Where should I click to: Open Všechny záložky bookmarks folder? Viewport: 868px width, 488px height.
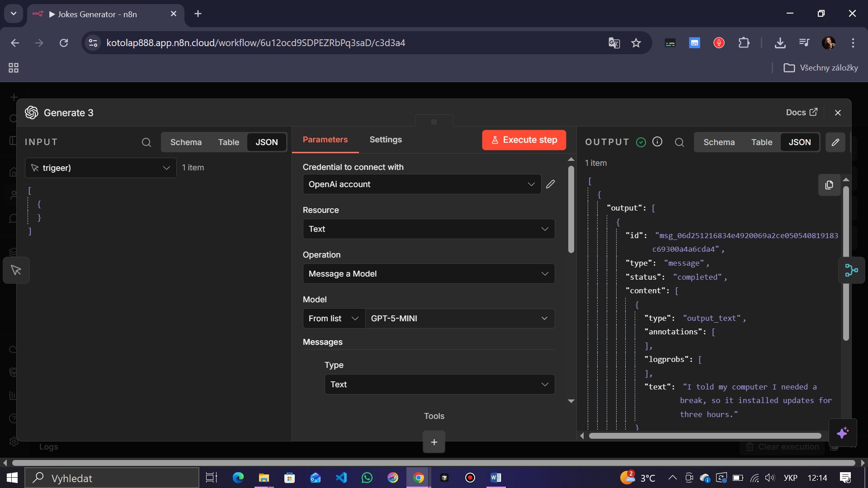[821, 68]
